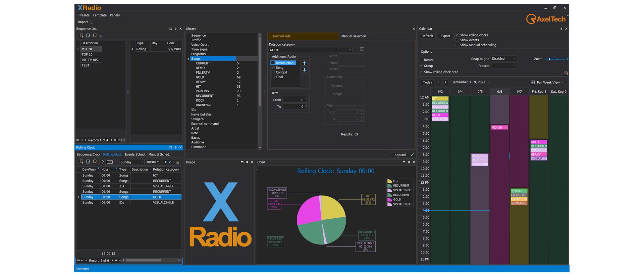This screenshot has width=644, height=276.
Task: Open the Full Week View dropdown
Action: [x=547, y=82]
